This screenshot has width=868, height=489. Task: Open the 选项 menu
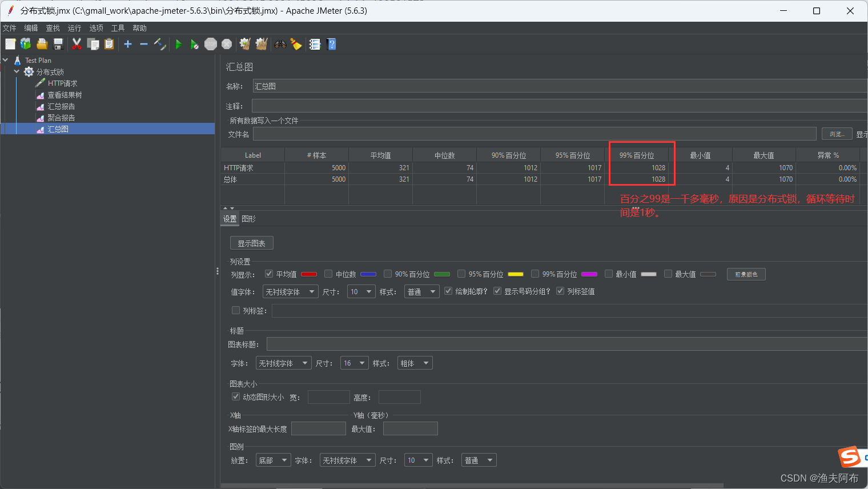click(96, 28)
